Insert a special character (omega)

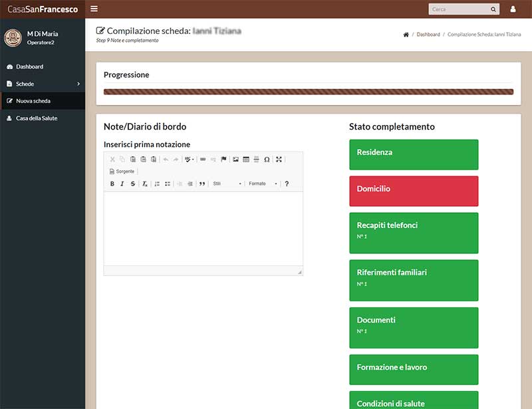coord(267,159)
